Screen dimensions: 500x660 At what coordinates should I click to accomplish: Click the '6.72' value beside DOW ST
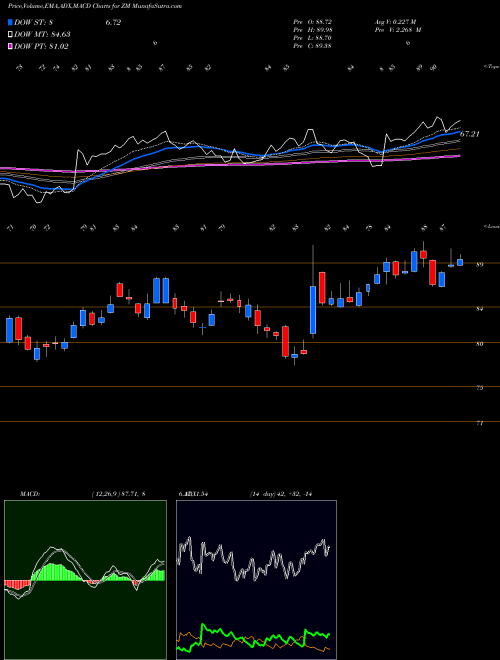point(113,23)
